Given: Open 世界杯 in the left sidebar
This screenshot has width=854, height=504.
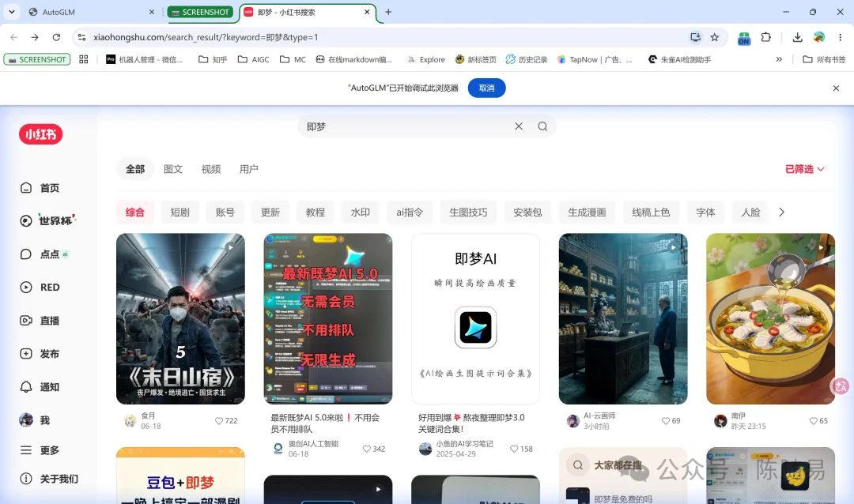Looking at the screenshot, I should [48, 220].
